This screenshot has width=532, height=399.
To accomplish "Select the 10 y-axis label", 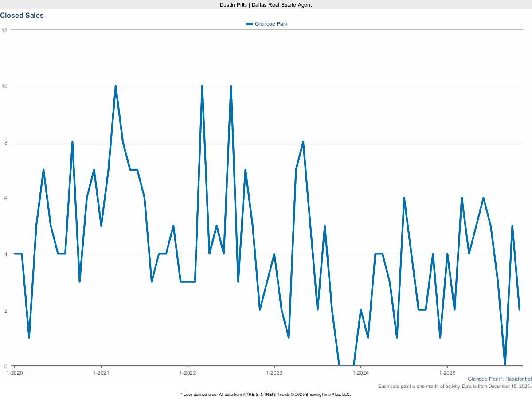I will pos(5,86).
